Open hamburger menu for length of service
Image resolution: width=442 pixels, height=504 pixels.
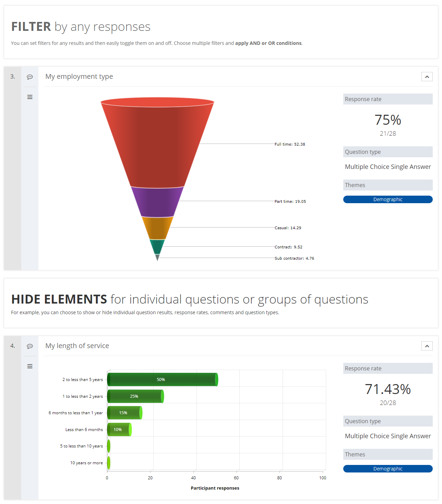(30, 366)
